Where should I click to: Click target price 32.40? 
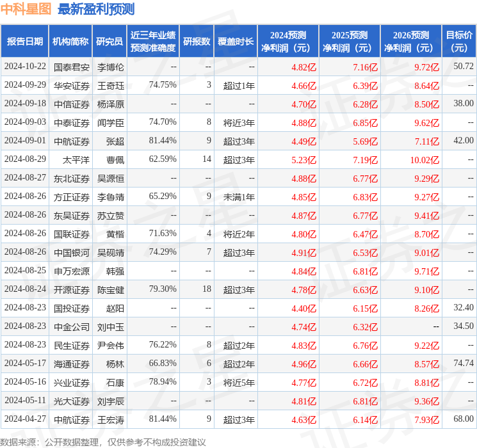pos(464,307)
